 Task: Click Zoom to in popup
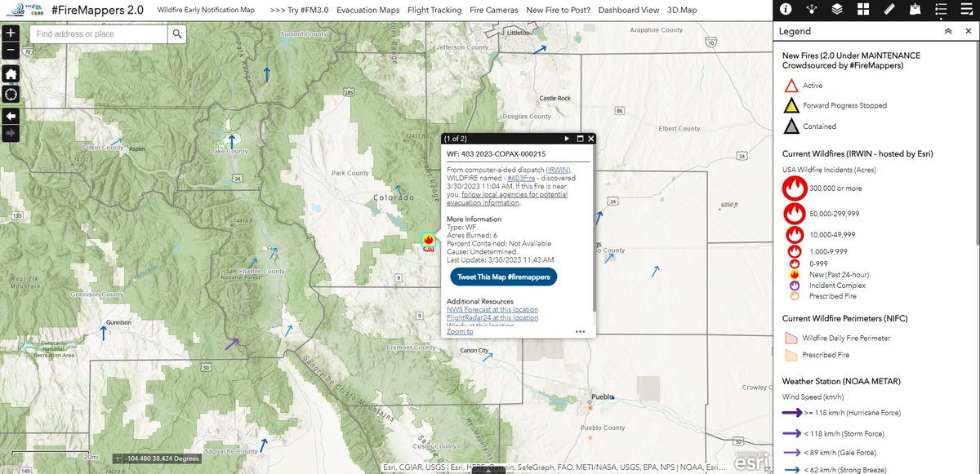point(460,332)
